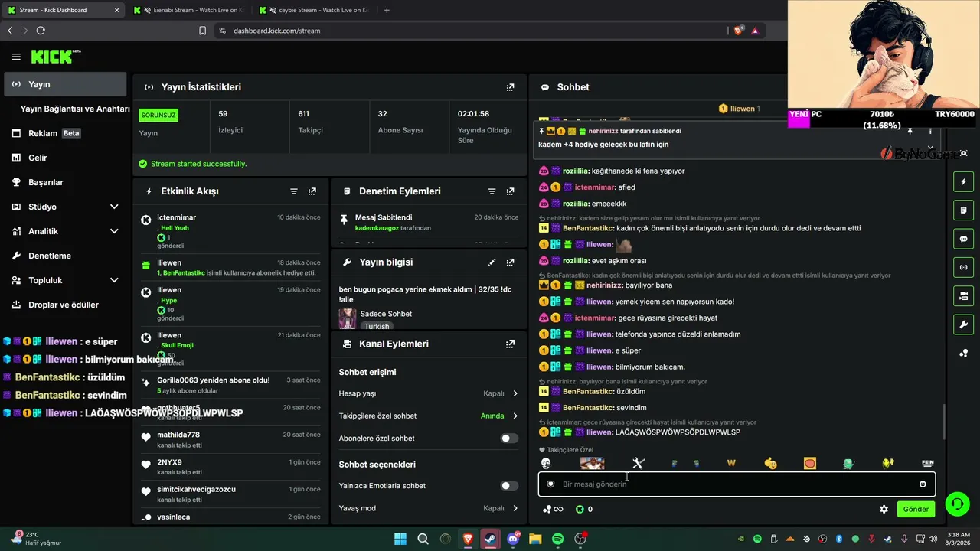Open the Etkinlik Akışı lightning icon in right sidebar
The width and height of the screenshot is (980, 551).
pyautogui.click(x=963, y=182)
